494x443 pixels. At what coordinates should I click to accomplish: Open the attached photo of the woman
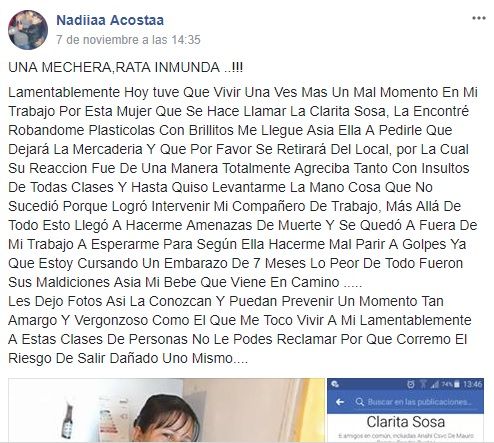(x=166, y=410)
